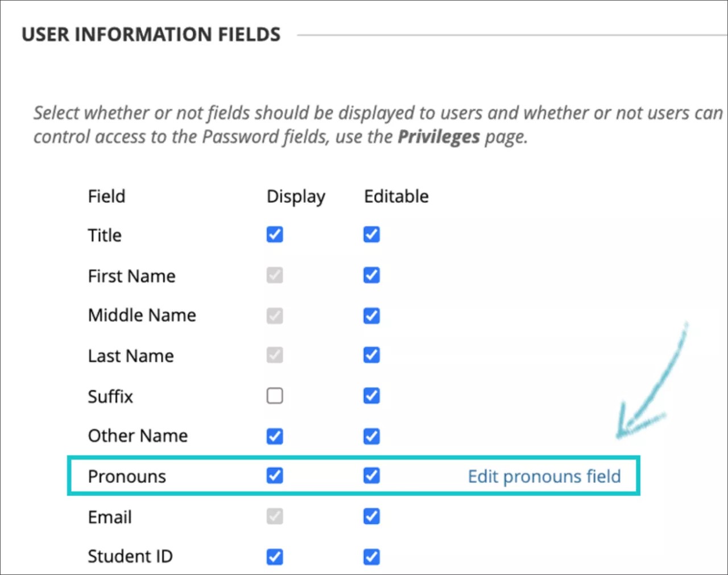The height and width of the screenshot is (575, 728).
Task: Click the USER INFORMATION FIELDS heading
Action: [x=151, y=34]
